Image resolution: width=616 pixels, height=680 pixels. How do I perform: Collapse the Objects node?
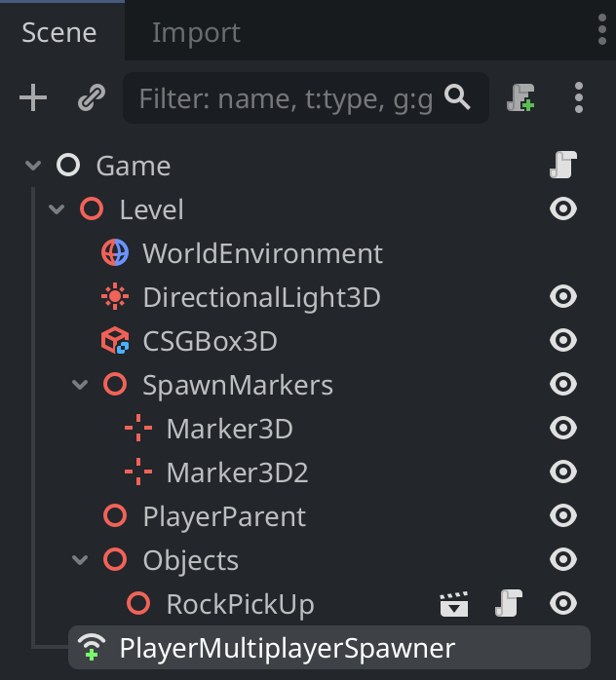80,560
